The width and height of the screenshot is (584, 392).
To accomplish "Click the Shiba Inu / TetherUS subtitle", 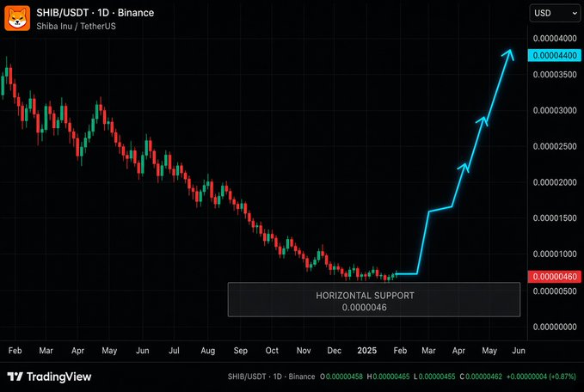I will coord(76,26).
